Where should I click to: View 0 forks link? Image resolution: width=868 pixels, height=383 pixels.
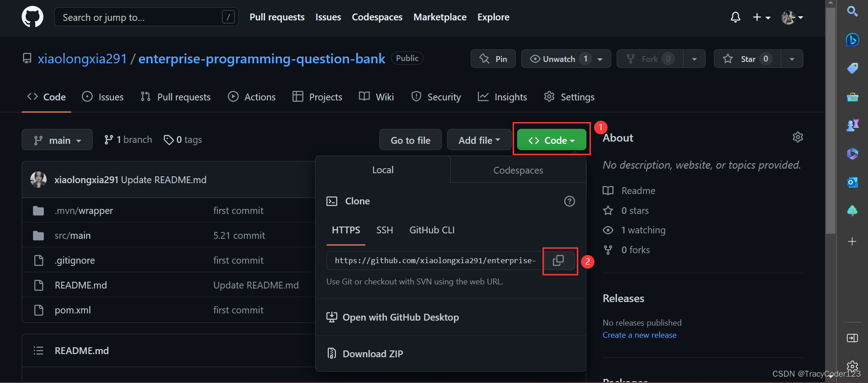(626, 250)
